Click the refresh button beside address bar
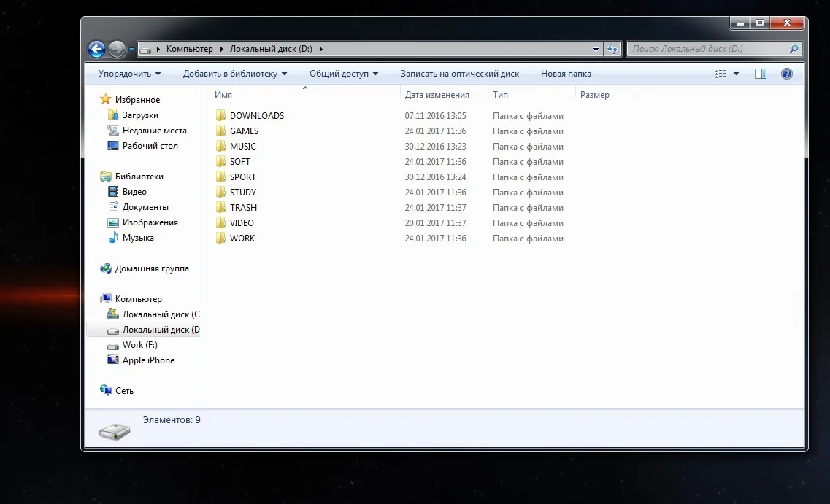 (x=612, y=49)
